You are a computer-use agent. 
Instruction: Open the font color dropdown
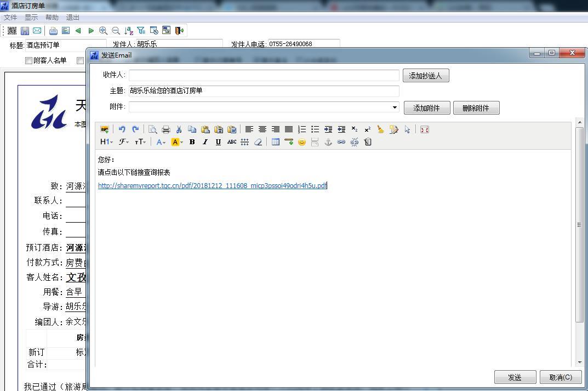(161, 142)
